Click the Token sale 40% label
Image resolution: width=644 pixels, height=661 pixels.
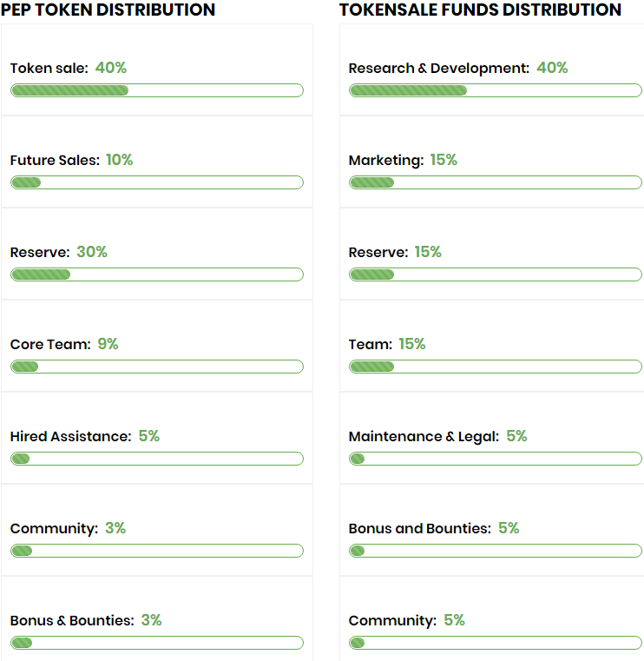click(x=69, y=68)
